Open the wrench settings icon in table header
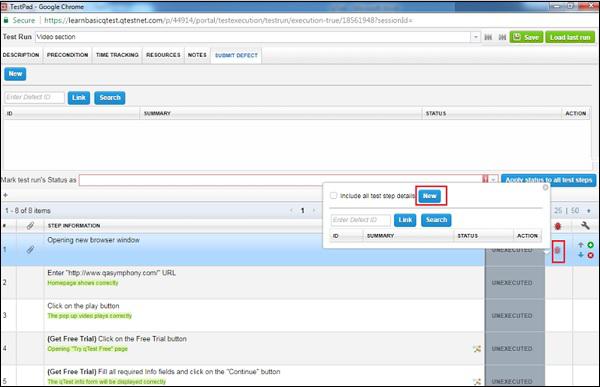This screenshot has width=600, height=387. click(585, 225)
